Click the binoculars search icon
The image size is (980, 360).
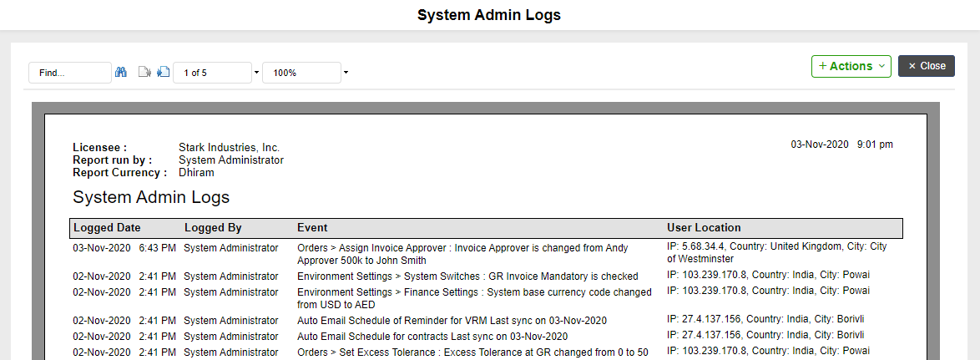pyautogui.click(x=121, y=73)
